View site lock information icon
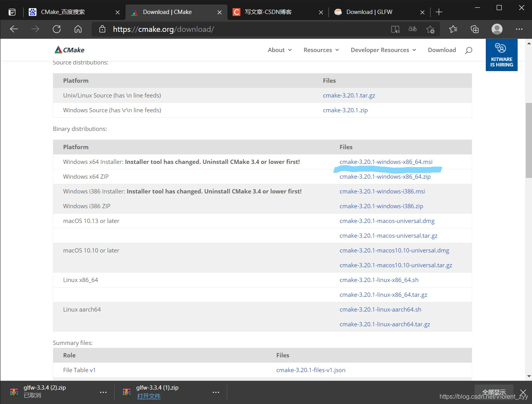 coord(103,29)
